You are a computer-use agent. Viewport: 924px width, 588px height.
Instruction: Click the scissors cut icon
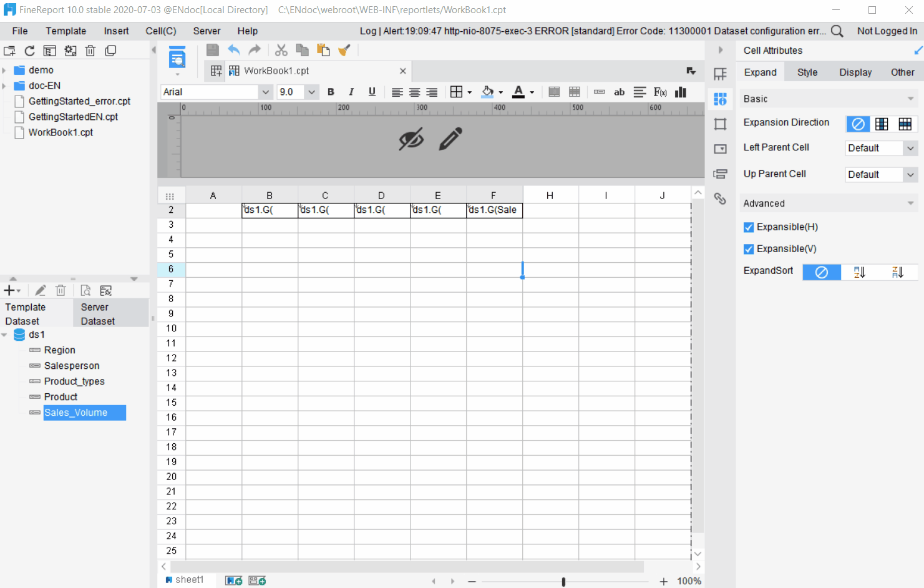pyautogui.click(x=281, y=51)
